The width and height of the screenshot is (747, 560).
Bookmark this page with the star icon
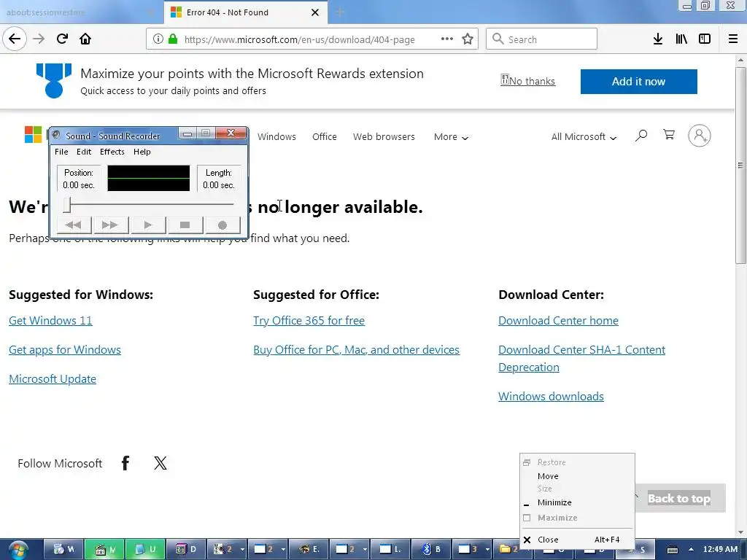468,39
